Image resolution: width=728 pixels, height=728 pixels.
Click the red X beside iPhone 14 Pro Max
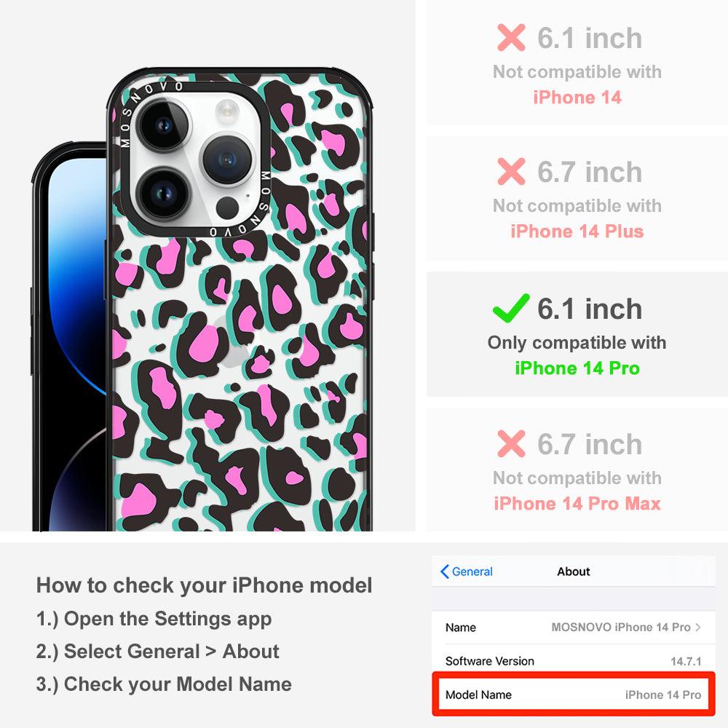(x=511, y=443)
